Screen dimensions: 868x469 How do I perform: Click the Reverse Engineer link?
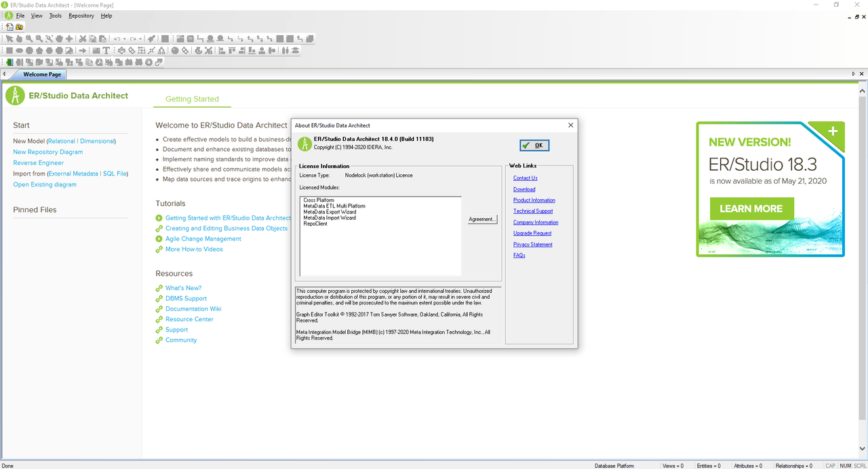pyautogui.click(x=38, y=163)
